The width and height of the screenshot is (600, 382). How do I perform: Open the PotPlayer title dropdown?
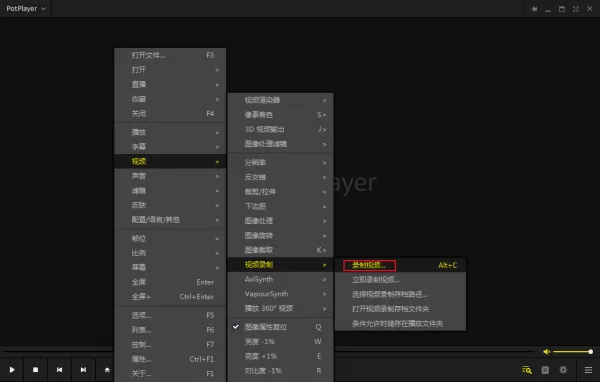point(26,8)
